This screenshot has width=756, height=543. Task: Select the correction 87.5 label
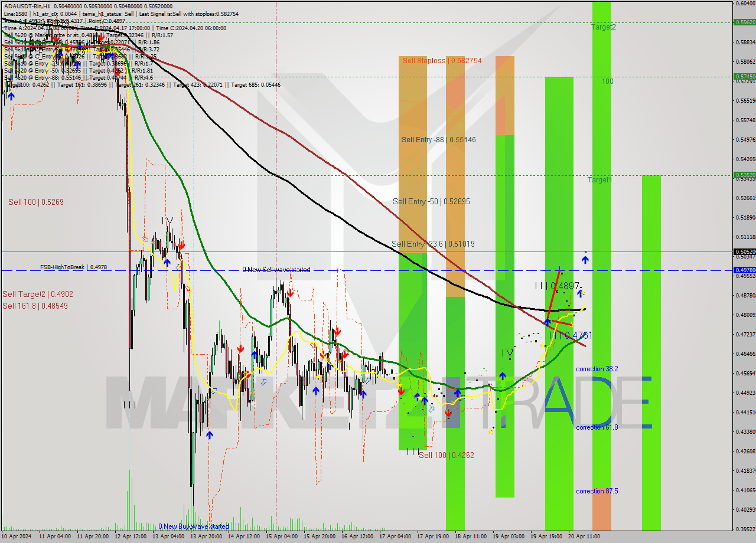coord(597,491)
